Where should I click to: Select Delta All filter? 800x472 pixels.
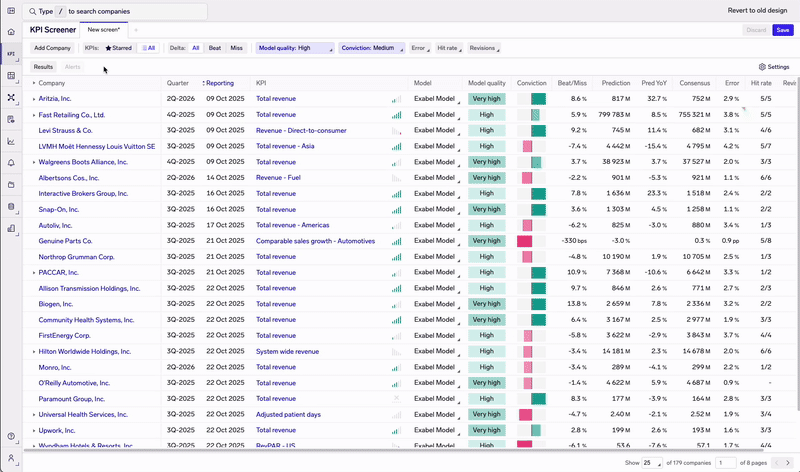tap(195, 48)
